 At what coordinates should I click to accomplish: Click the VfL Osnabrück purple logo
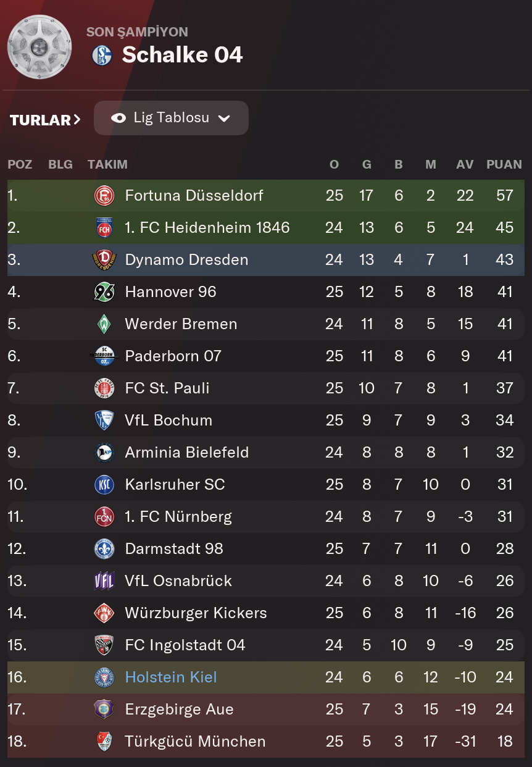[104, 581]
